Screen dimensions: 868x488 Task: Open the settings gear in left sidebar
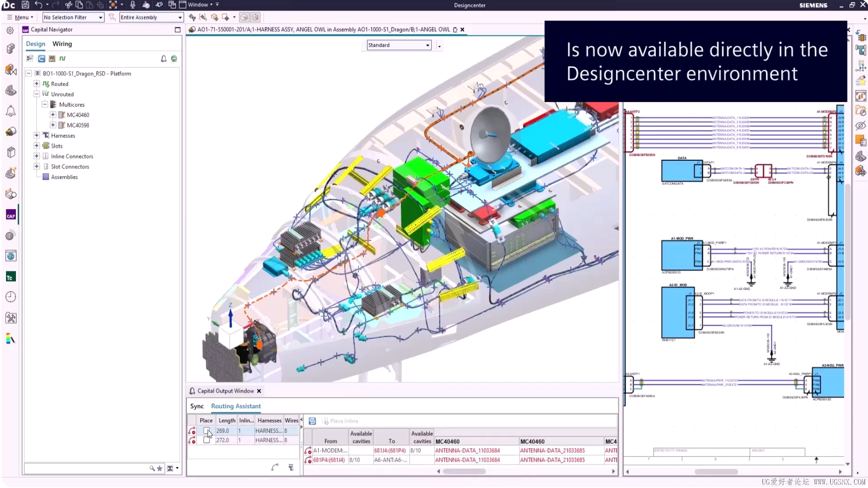coord(10,30)
